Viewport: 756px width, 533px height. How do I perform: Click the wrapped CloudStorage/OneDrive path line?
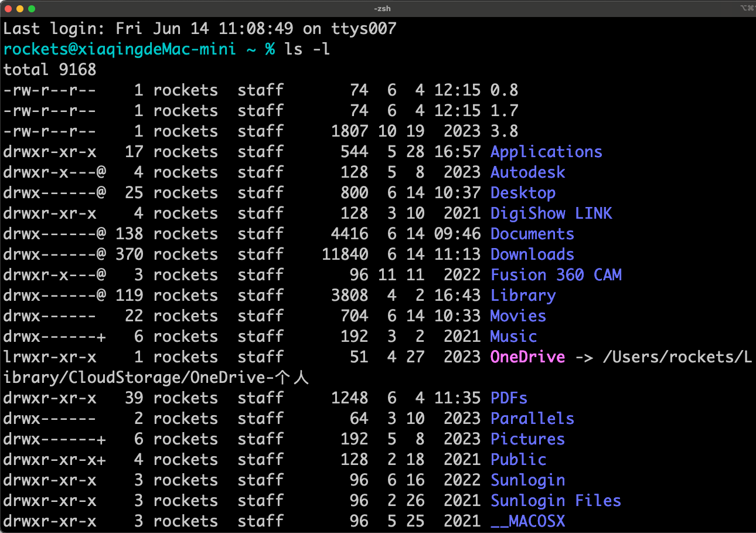156,377
